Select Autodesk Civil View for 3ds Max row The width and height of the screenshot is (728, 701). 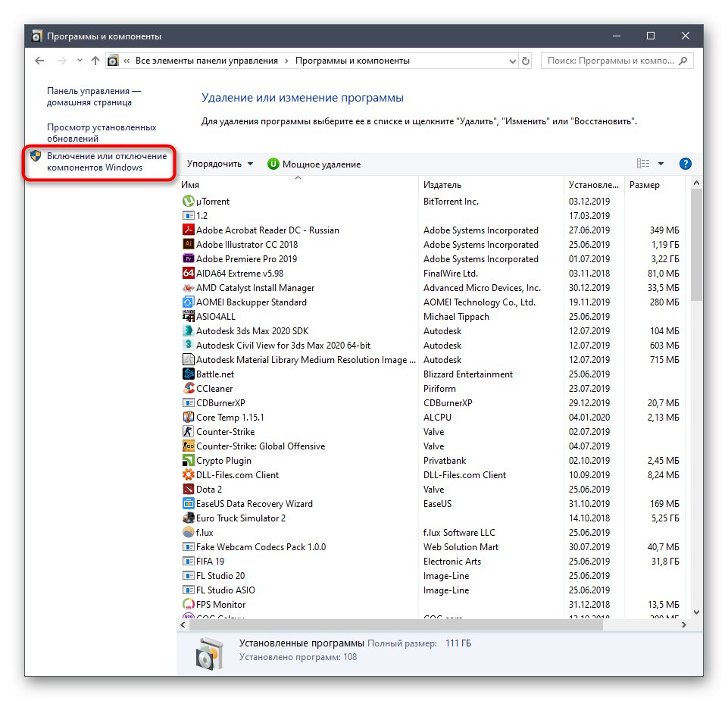pyautogui.click(x=431, y=345)
